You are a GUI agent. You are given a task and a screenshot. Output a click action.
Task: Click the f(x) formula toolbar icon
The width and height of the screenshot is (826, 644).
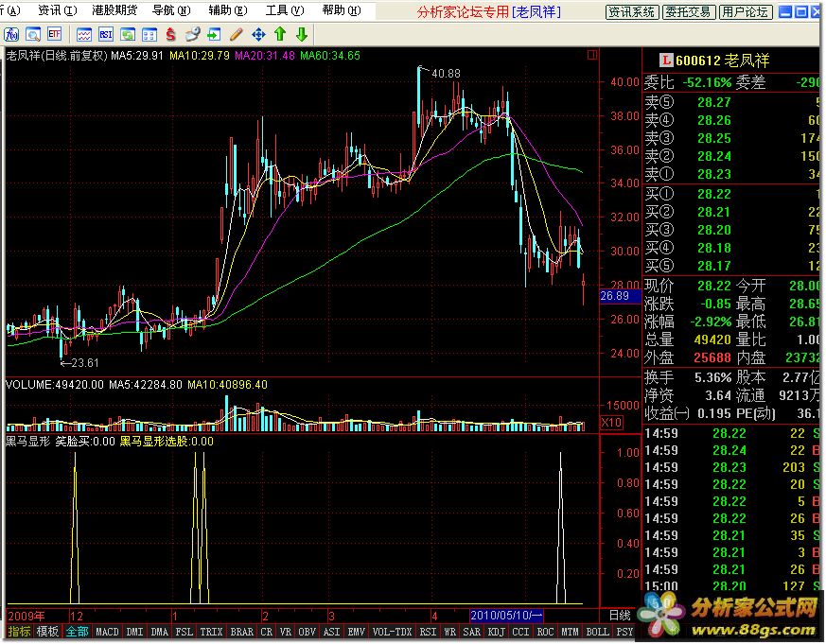click(x=10, y=35)
